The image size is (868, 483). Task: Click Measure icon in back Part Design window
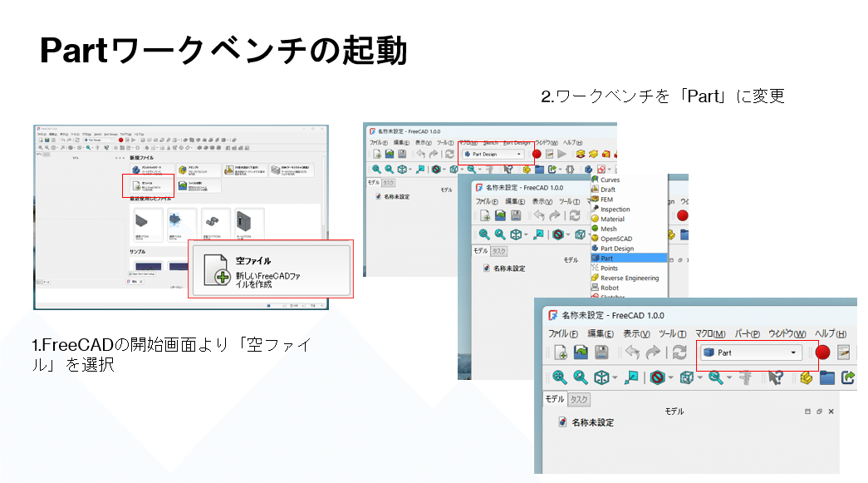(489, 170)
